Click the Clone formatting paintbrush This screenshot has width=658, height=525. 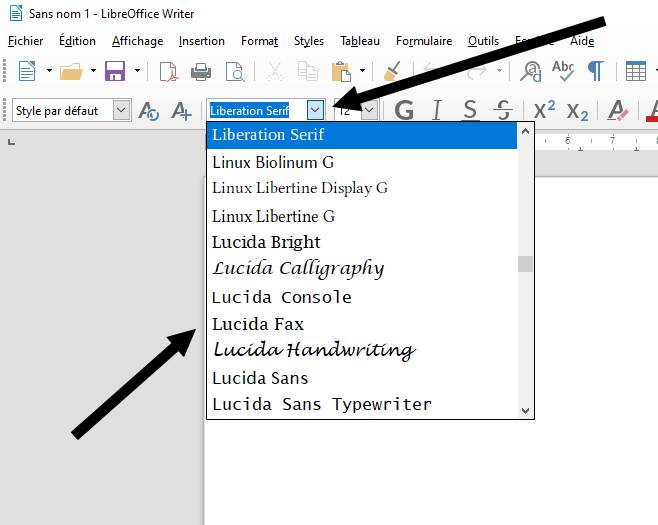pos(392,71)
